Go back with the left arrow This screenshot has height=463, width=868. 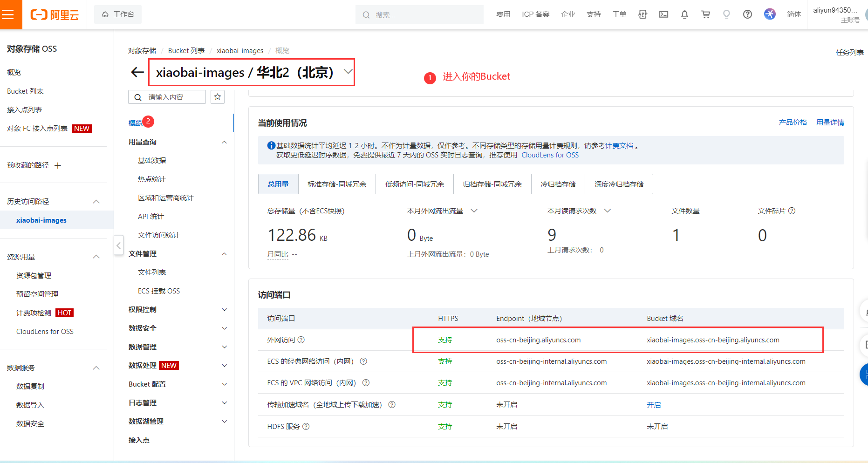click(x=137, y=72)
